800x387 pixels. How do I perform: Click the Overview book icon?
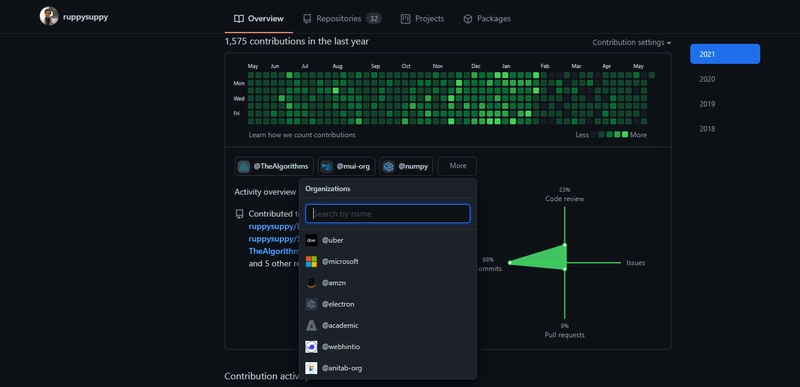click(x=239, y=19)
